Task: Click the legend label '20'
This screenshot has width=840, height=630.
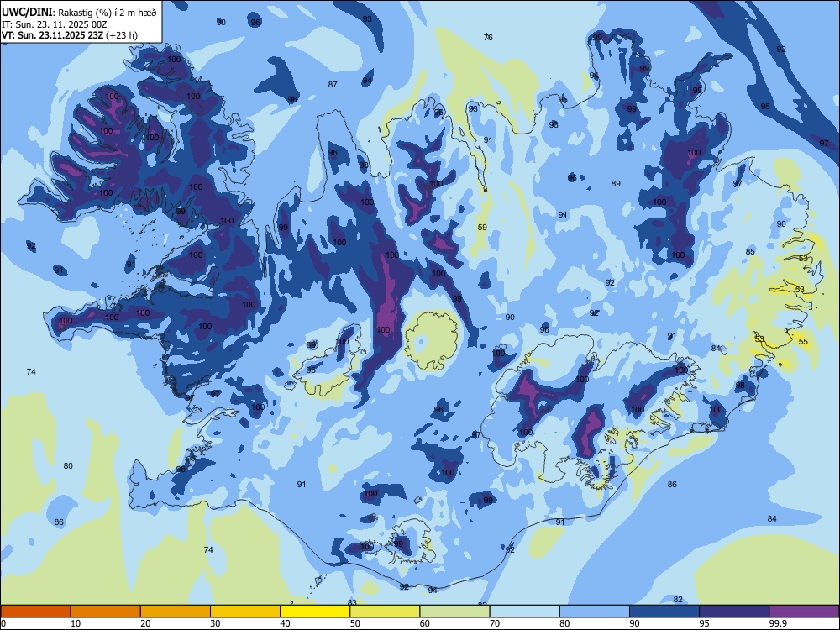Action: click(x=145, y=623)
